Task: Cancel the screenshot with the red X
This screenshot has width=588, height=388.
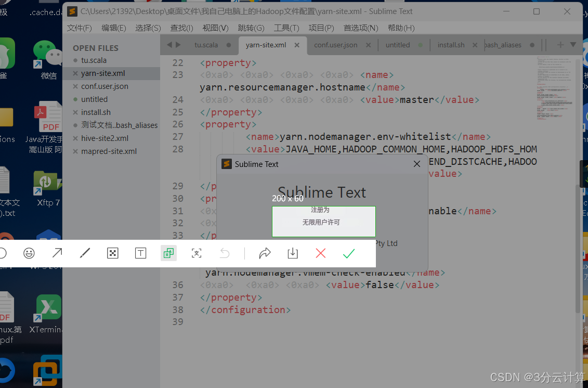Action: point(321,253)
